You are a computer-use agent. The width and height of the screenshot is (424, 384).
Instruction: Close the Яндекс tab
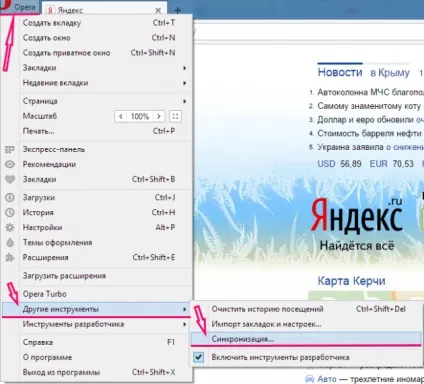[x=158, y=10]
